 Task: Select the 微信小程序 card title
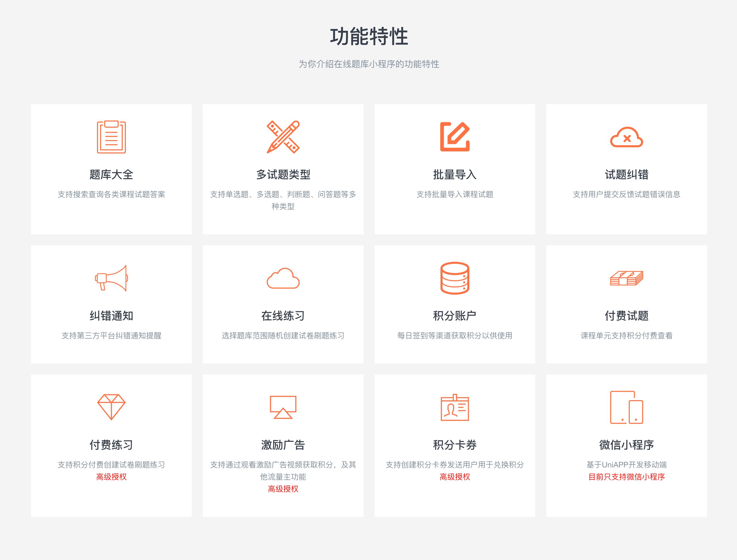[626, 445]
